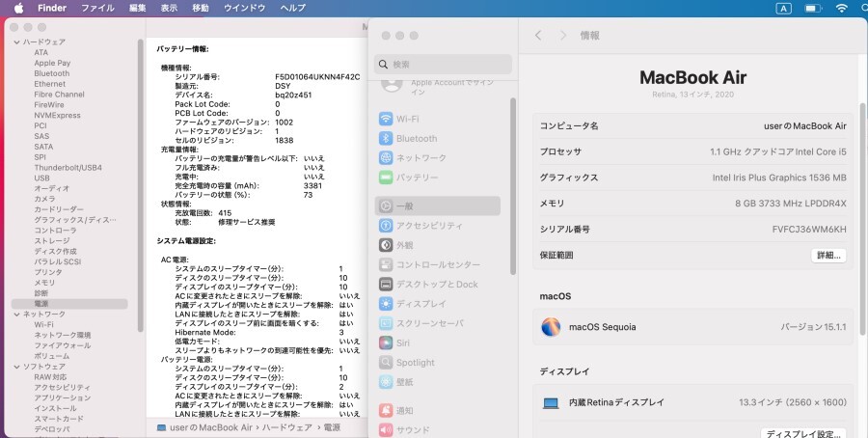868x438 pixels.
Task: Select ストレージ in the hardware tree
Action: tap(52, 241)
